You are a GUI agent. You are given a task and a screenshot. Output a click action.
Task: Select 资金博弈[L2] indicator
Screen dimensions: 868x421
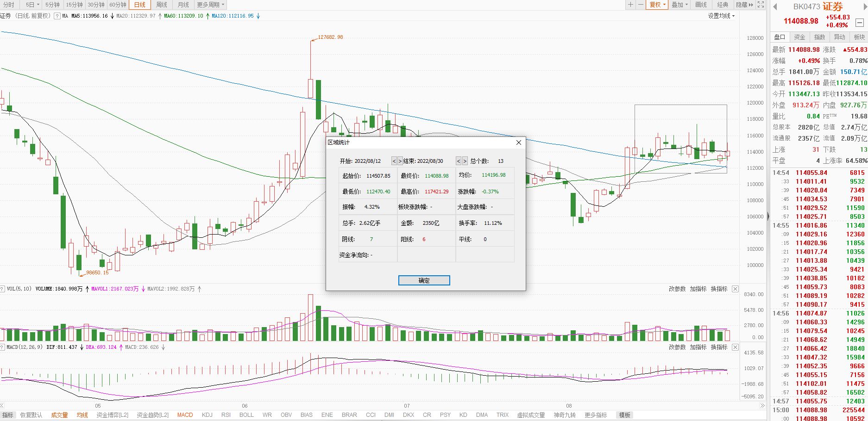click(112, 415)
